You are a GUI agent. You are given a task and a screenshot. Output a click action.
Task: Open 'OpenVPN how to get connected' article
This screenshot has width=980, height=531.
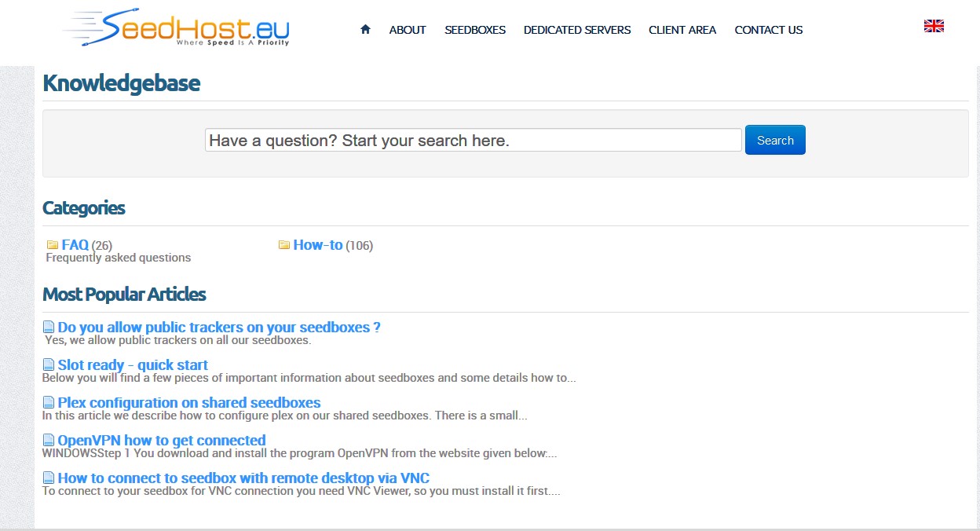(162, 440)
